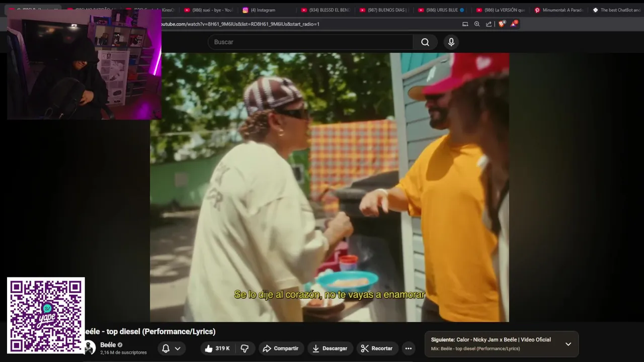Open the notification bell dropdown for Beéle
Image resolution: width=644 pixels, height=362 pixels.
171,348
